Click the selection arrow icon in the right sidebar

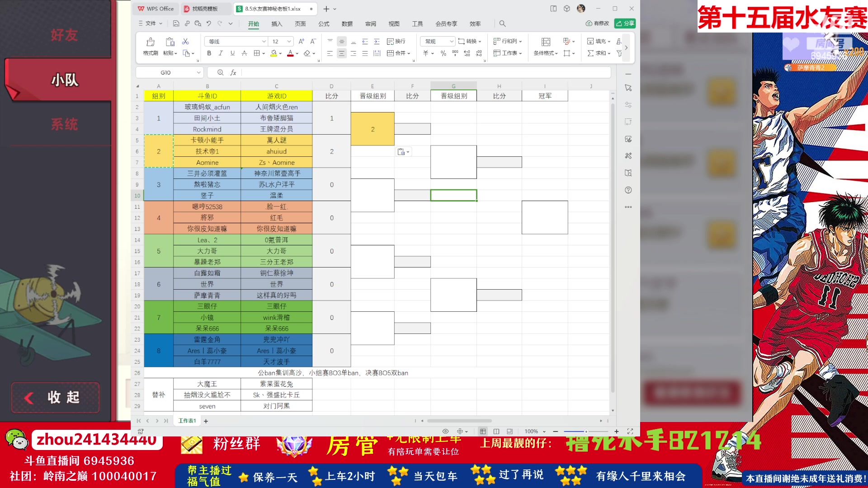pyautogui.click(x=628, y=88)
